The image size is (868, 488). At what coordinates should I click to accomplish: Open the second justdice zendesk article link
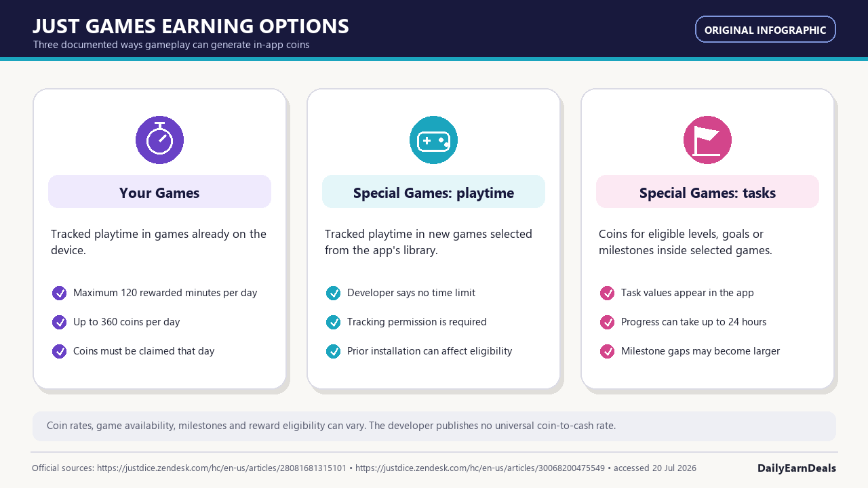(480, 468)
